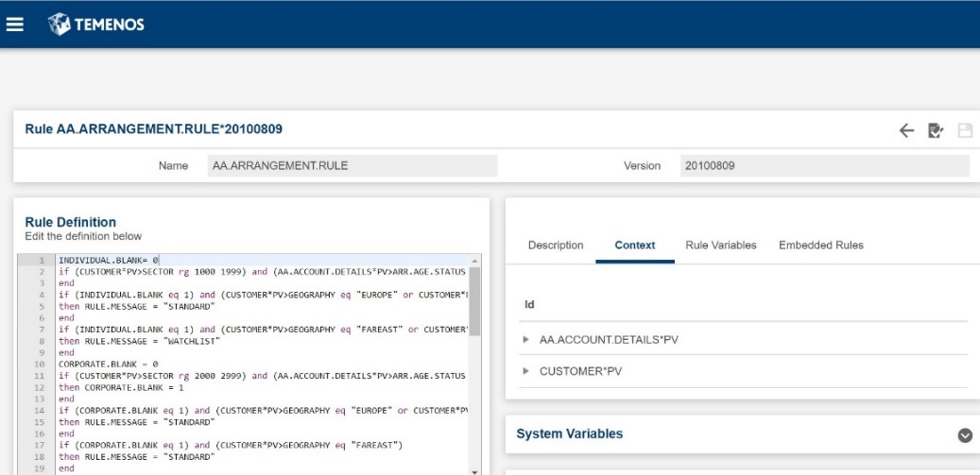Click the code editor scrollbar down arrow
Image resolution: width=980 pixels, height=475 pixels.
474,472
